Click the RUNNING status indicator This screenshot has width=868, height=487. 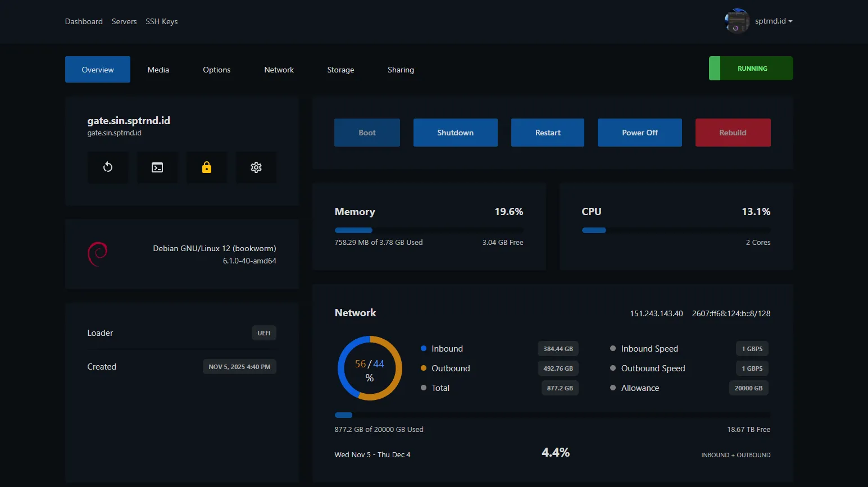(751, 68)
